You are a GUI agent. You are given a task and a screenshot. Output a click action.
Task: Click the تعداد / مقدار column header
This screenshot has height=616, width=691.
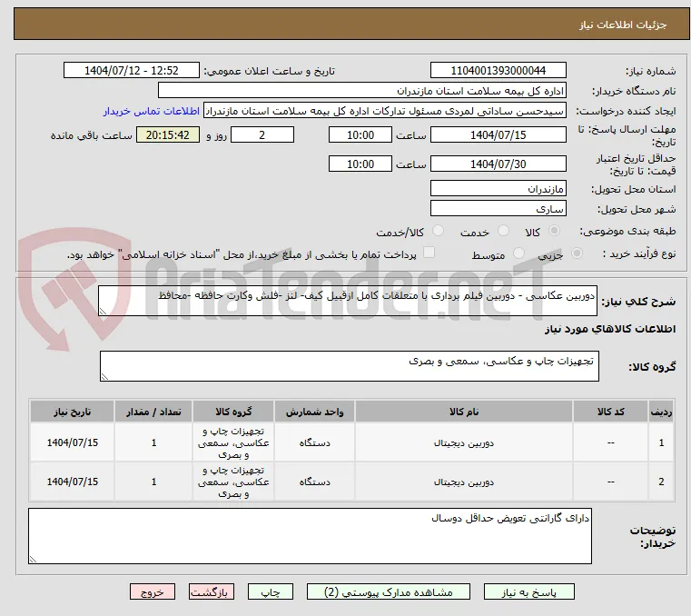point(153,412)
